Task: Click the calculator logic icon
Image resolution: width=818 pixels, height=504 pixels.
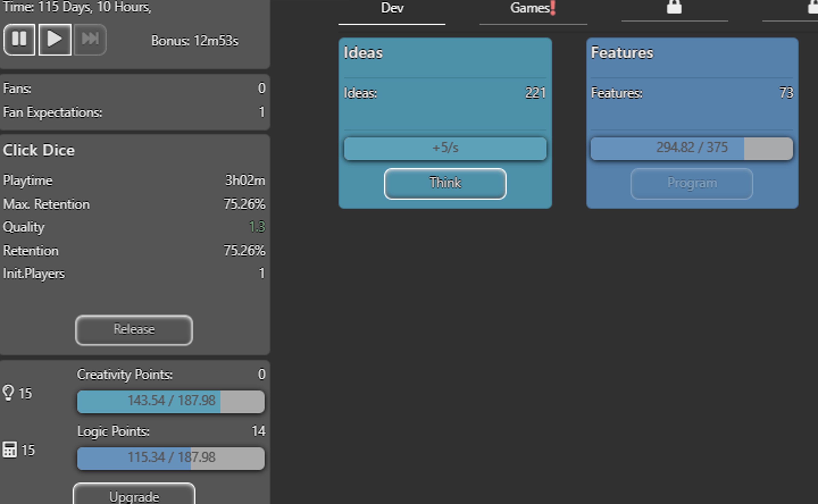Action: click(10, 450)
